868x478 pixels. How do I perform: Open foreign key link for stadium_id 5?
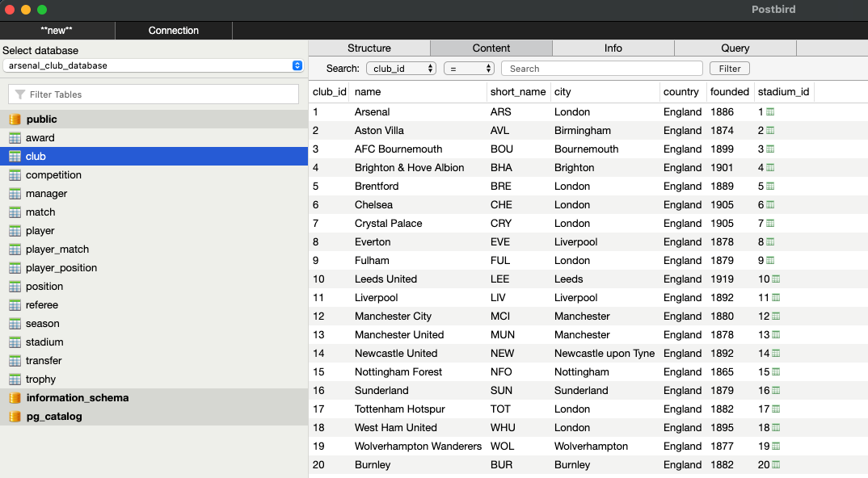[x=770, y=187]
